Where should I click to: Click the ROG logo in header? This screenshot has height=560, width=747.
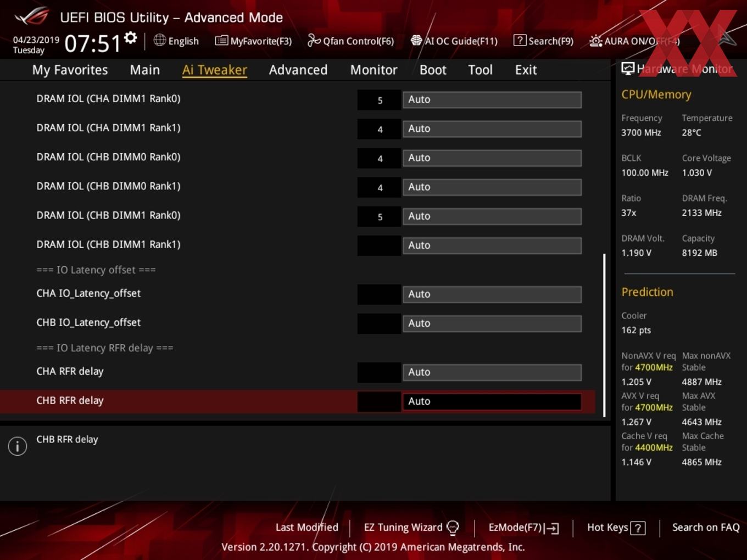32,16
